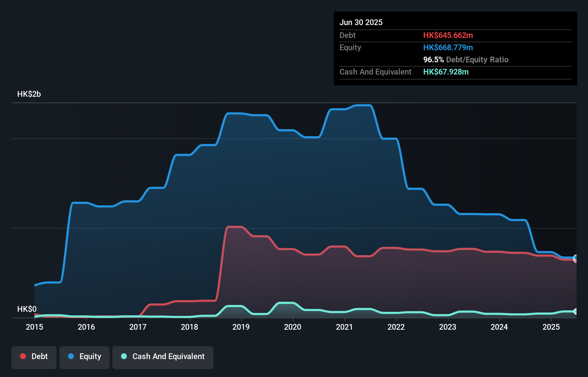Click the Jun 30 2025 tooltip date
This screenshot has height=377, width=588.
pyautogui.click(x=361, y=22)
